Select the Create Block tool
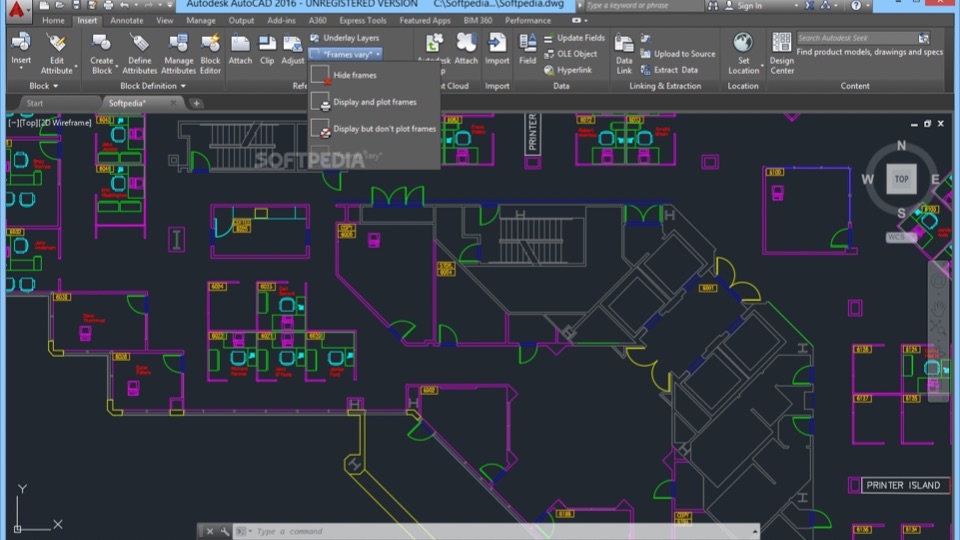The width and height of the screenshot is (960, 540). (102, 54)
